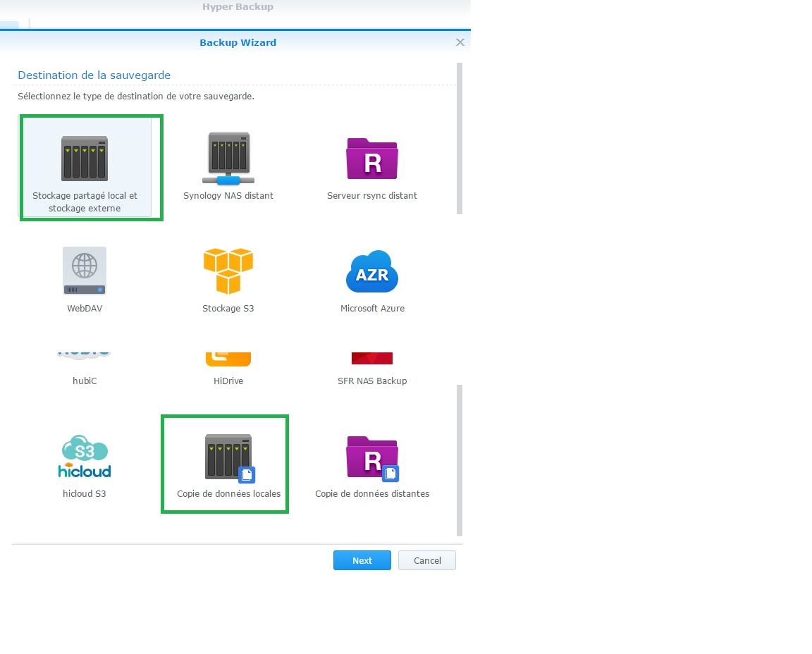Screen dimensions: 812x654
Task: Click the "WebDAV" label
Action: tap(85, 309)
